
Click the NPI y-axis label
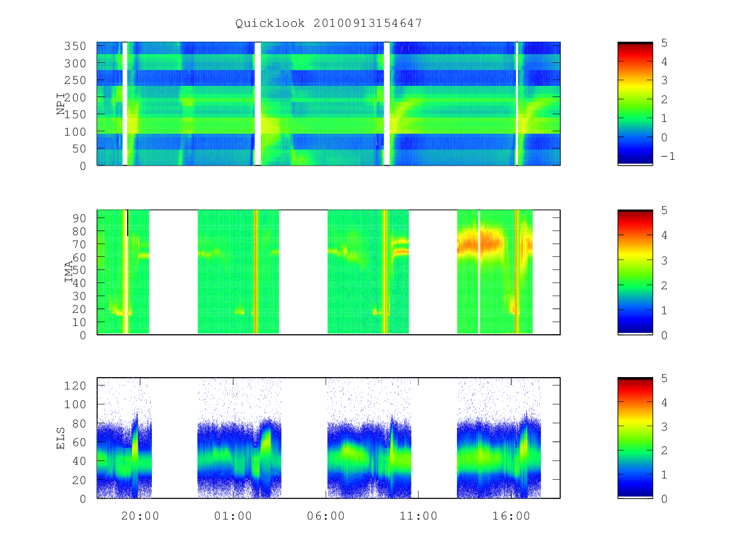point(61,103)
